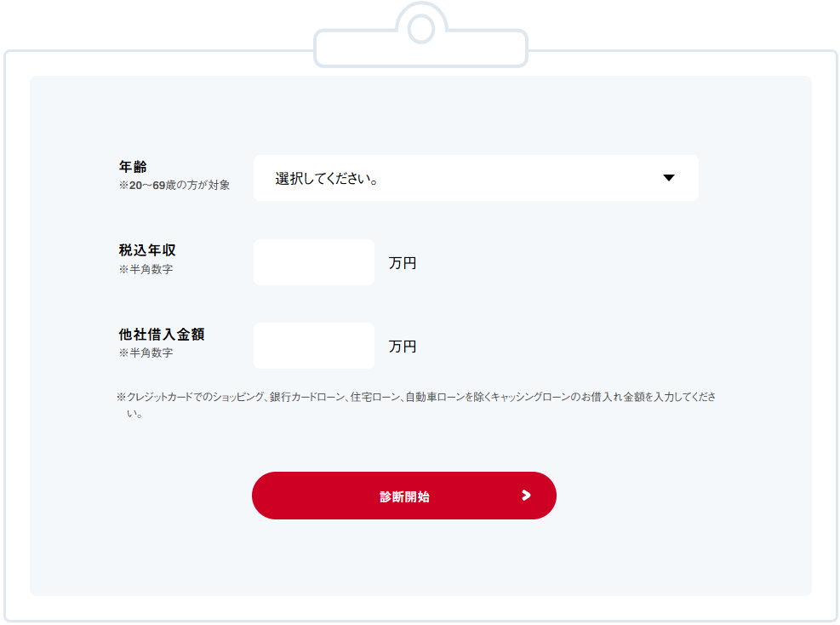Click the 税込年収 annual income input field
840x625 pixels.
tap(313, 261)
